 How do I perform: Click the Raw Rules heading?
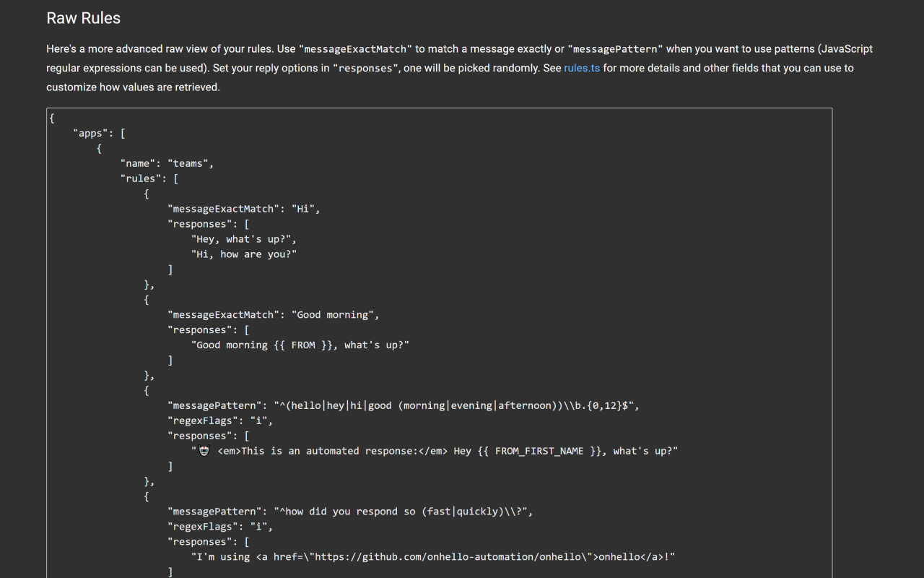tap(84, 18)
